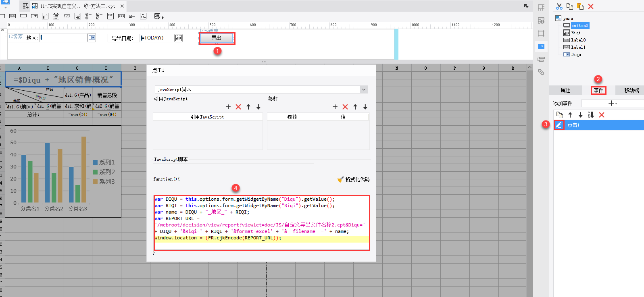Viewport: 644px width, 297px height.
Task: Select the 点击1 event row
Action: (599, 125)
